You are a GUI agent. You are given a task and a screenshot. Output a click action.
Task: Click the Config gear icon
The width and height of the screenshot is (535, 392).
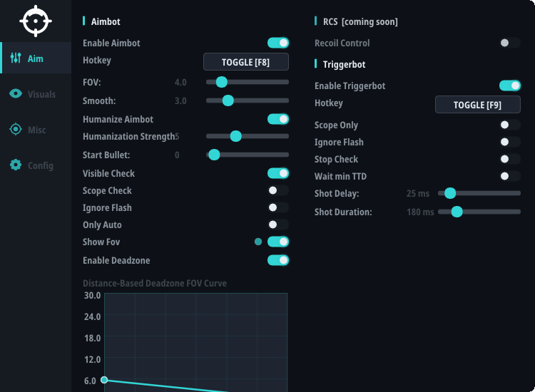(x=16, y=165)
